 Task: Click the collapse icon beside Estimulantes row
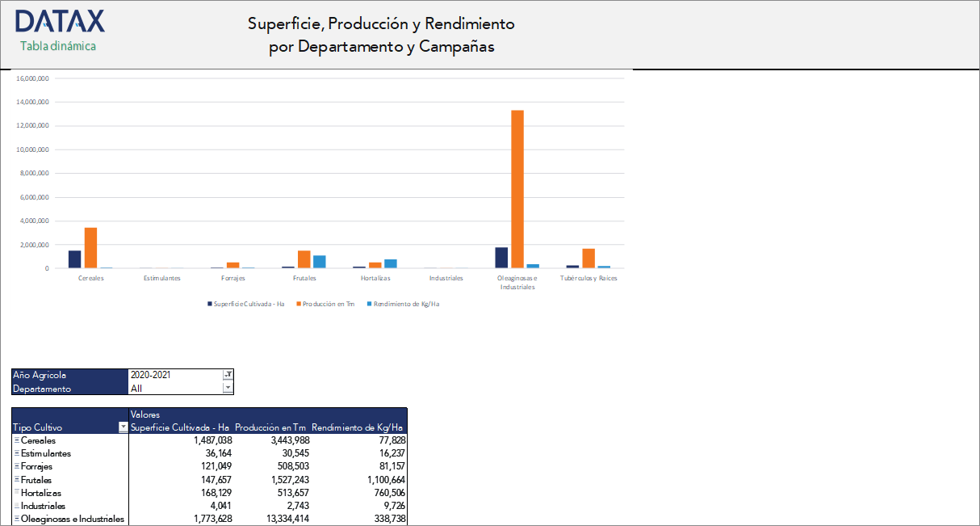(x=15, y=453)
